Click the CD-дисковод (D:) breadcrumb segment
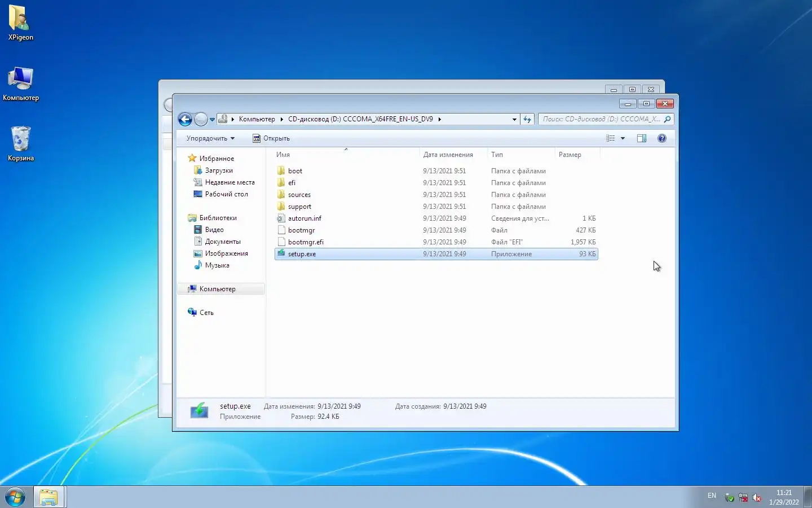 pyautogui.click(x=360, y=119)
